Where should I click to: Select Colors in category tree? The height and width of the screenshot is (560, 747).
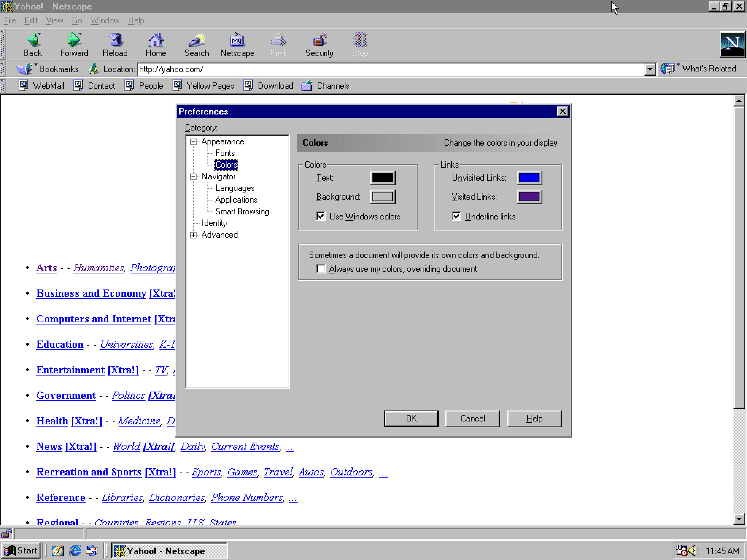pyautogui.click(x=226, y=165)
